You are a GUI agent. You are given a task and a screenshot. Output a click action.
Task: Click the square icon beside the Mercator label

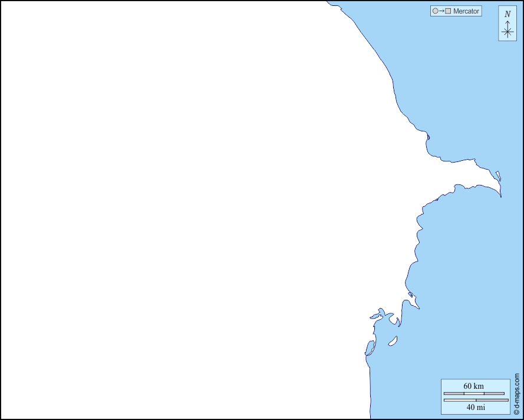(448, 11)
